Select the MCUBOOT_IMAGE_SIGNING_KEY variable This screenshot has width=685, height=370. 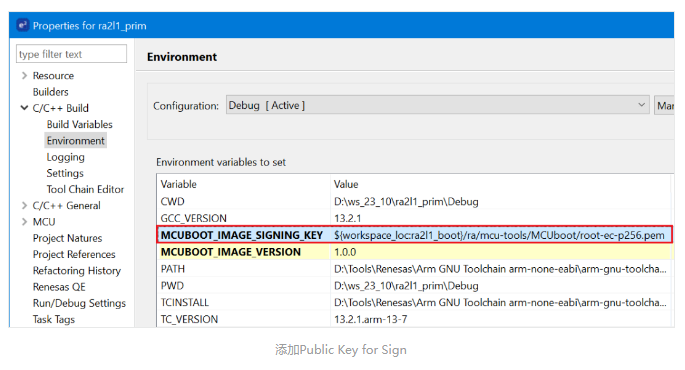point(242,235)
